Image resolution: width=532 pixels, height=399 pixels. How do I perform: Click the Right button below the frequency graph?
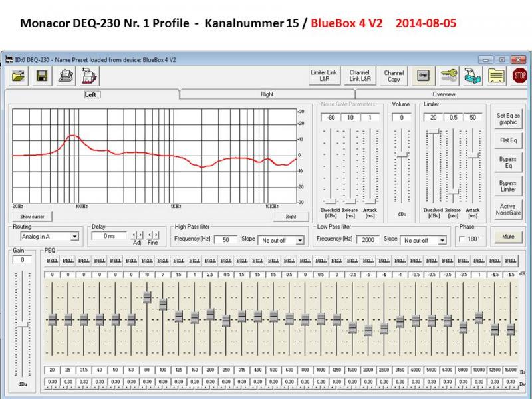click(291, 217)
